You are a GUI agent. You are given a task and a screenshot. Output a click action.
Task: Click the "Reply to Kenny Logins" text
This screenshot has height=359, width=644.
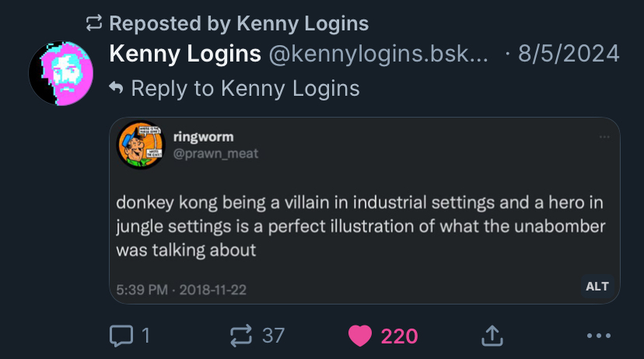click(245, 89)
